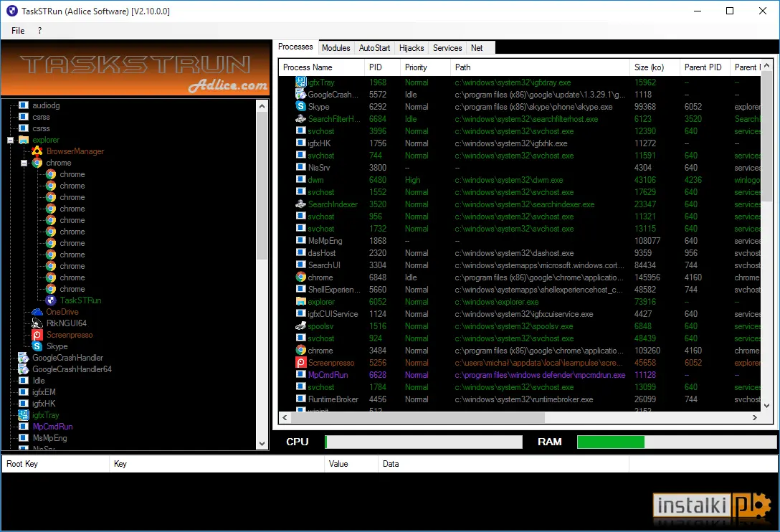
Task: Click the RAM usage bar
Action: pyautogui.click(x=677, y=442)
